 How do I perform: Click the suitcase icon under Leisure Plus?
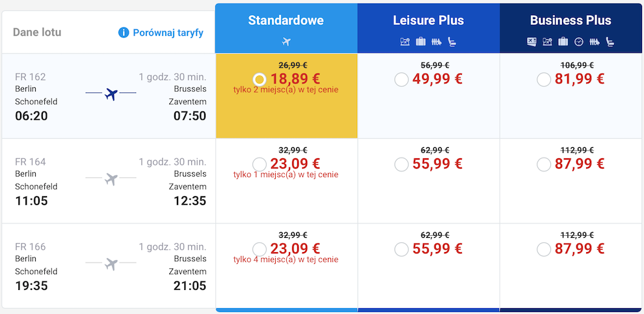coord(421,42)
